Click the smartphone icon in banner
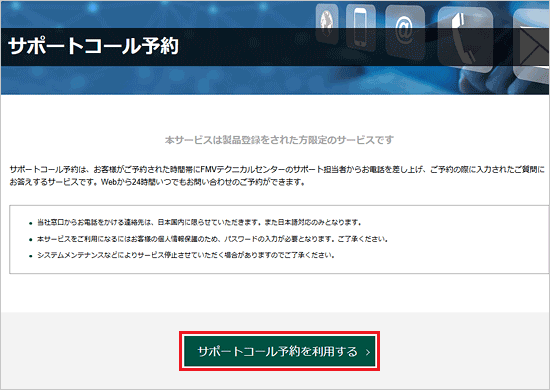Screen dimensions: 550x390 (x=360, y=28)
